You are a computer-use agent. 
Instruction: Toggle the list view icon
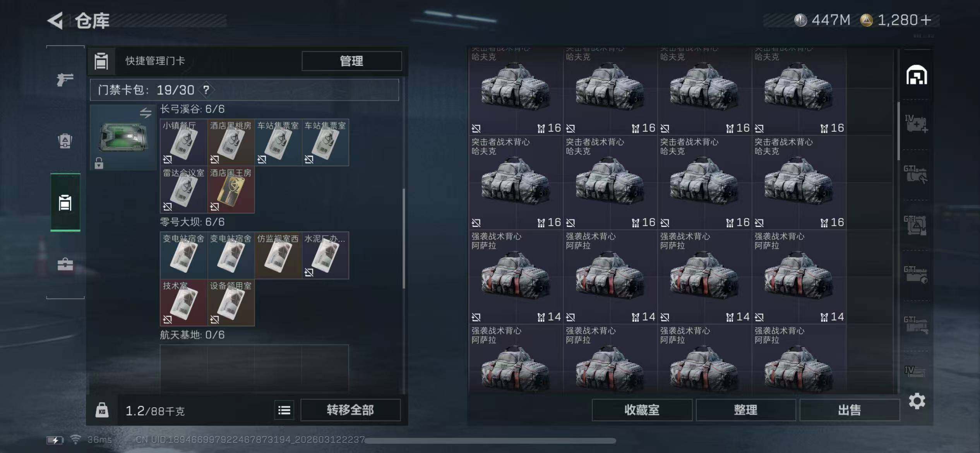pos(284,410)
